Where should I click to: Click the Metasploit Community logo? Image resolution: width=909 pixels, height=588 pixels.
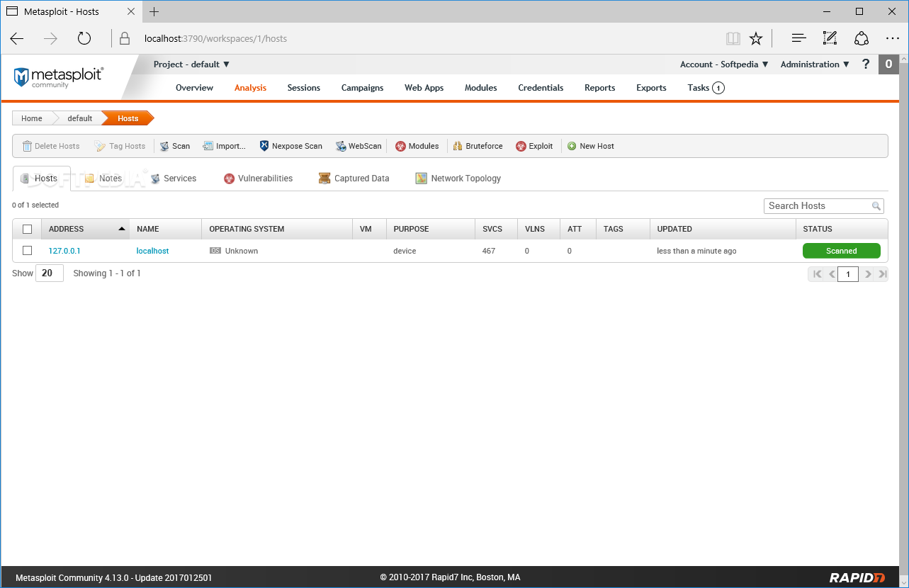click(x=59, y=77)
